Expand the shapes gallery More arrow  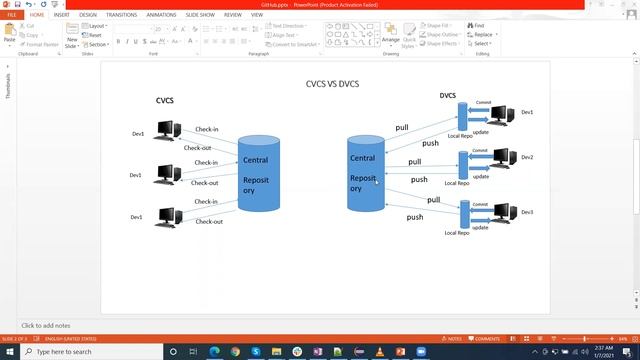tap(377, 42)
